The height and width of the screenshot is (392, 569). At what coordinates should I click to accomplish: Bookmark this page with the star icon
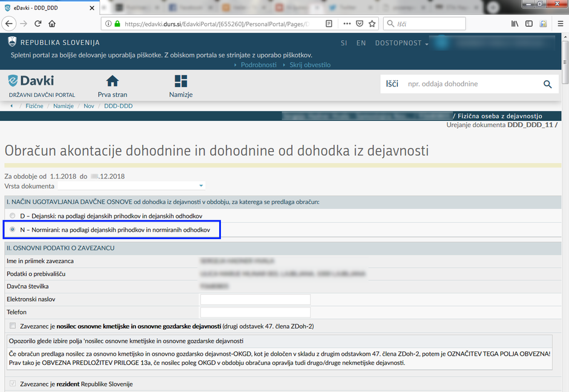pyautogui.click(x=373, y=23)
